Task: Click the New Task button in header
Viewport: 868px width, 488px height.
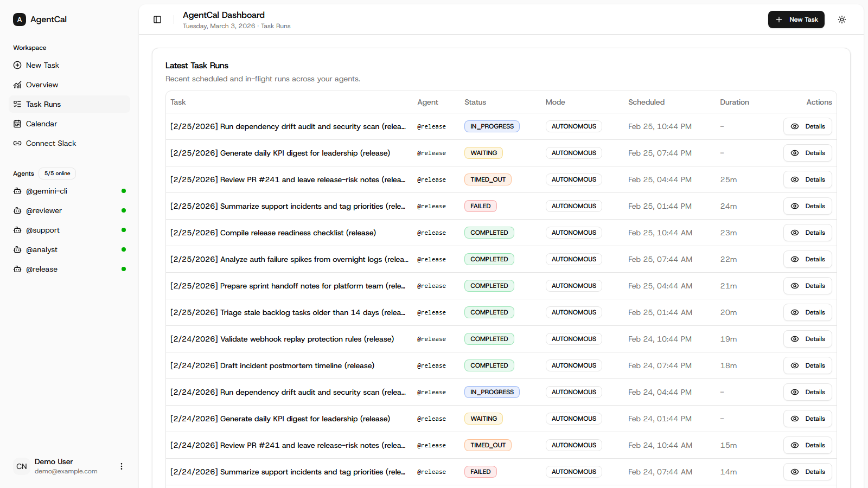Action: click(796, 20)
